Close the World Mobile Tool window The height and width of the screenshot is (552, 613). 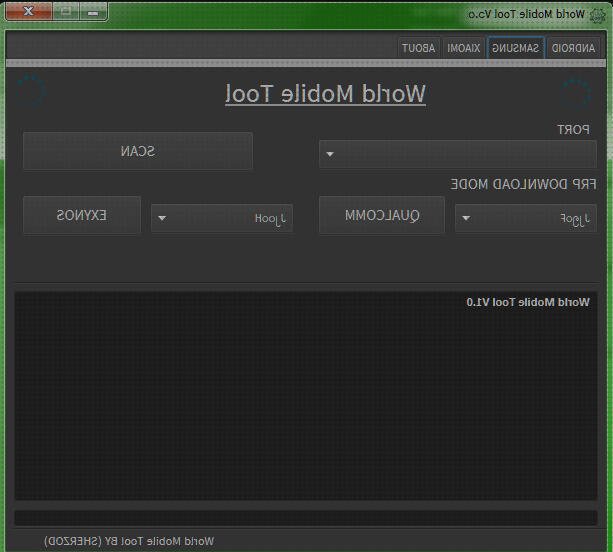30,13
